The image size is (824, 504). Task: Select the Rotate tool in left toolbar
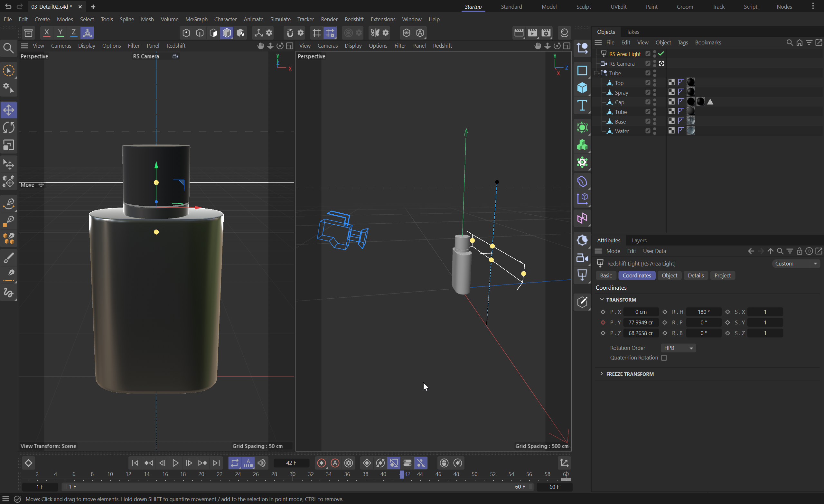[9, 127]
